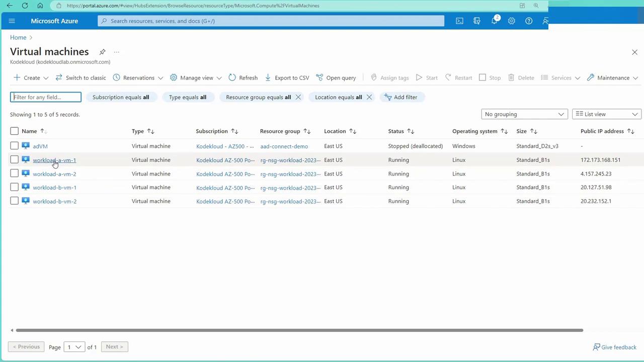Open portal settings gear icon
Viewport: 644px width, 362px height.
(x=511, y=21)
